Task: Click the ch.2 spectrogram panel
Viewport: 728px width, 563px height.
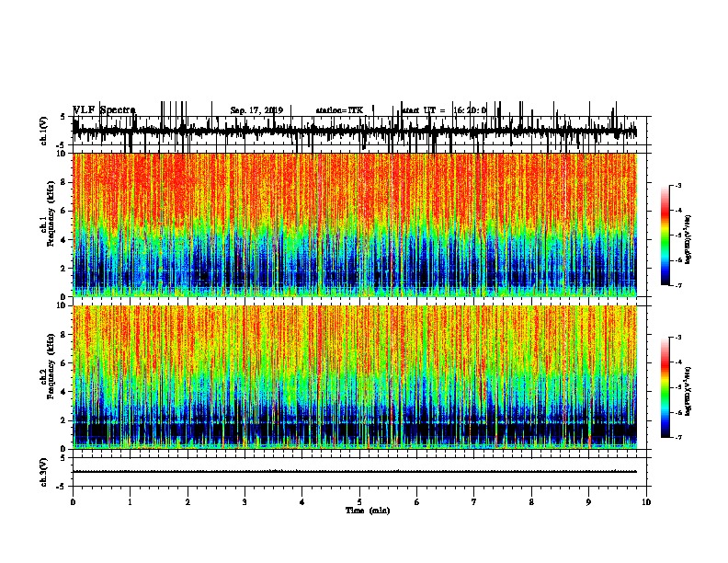Action: [355, 377]
